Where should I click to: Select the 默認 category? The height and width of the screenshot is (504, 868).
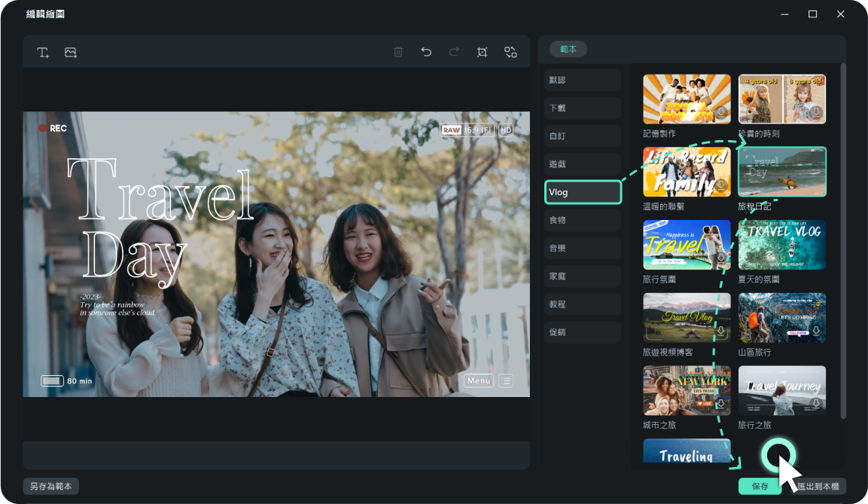pos(583,80)
